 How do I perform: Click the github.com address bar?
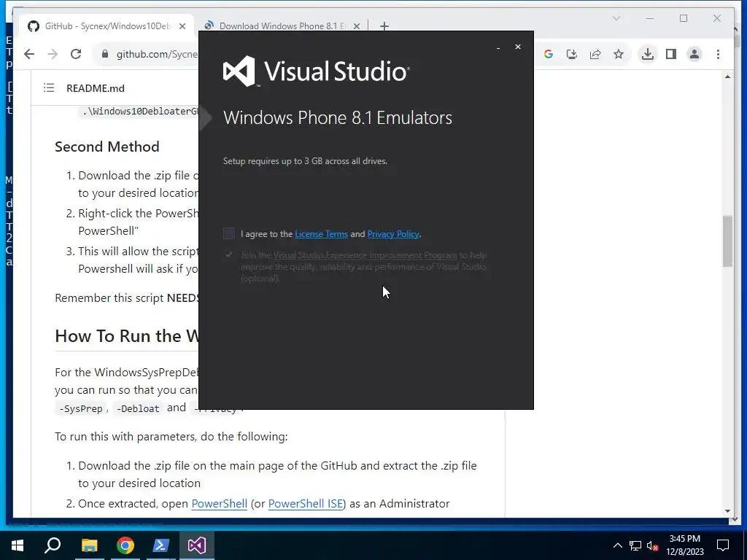(x=156, y=54)
